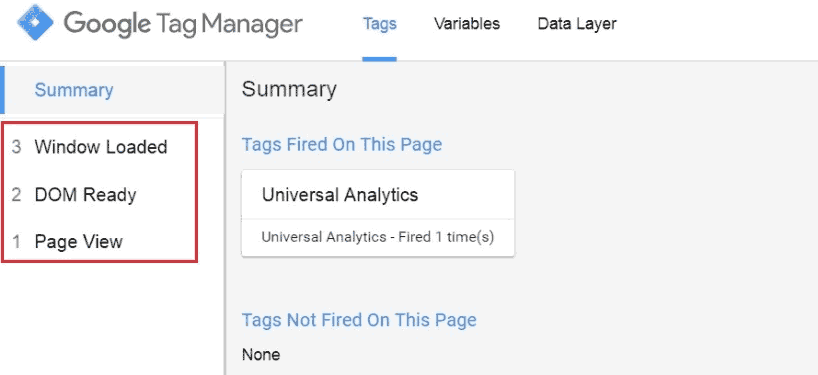The height and width of the screenshot is (375, 818).
Task: Select the Window Loaded event
Action: [101, 147]
